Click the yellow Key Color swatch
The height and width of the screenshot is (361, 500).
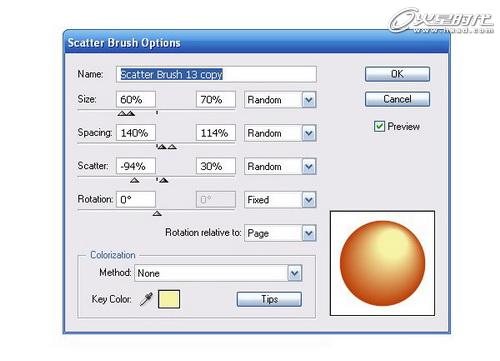tap(169, 299)
